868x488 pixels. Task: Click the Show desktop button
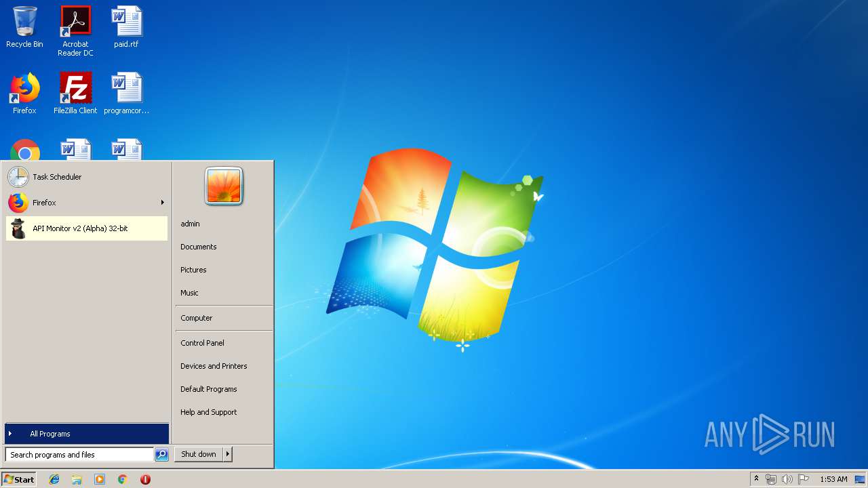(861, 479)
